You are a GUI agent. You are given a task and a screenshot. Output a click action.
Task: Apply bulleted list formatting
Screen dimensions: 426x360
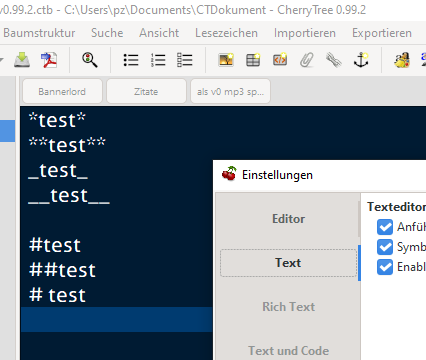pos(131,60)
